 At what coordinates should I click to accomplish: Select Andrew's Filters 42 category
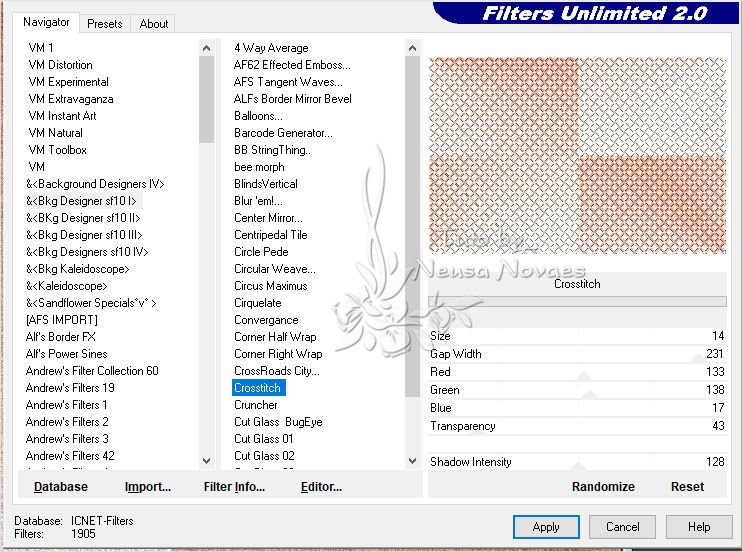point(70,456)
